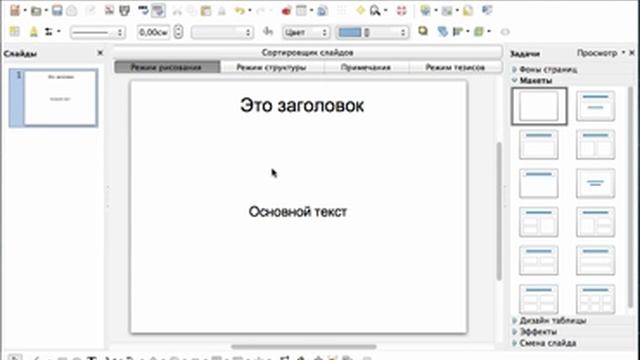Click the Slide Show icon
Screen dimensions: 640x360
[487, 10]
